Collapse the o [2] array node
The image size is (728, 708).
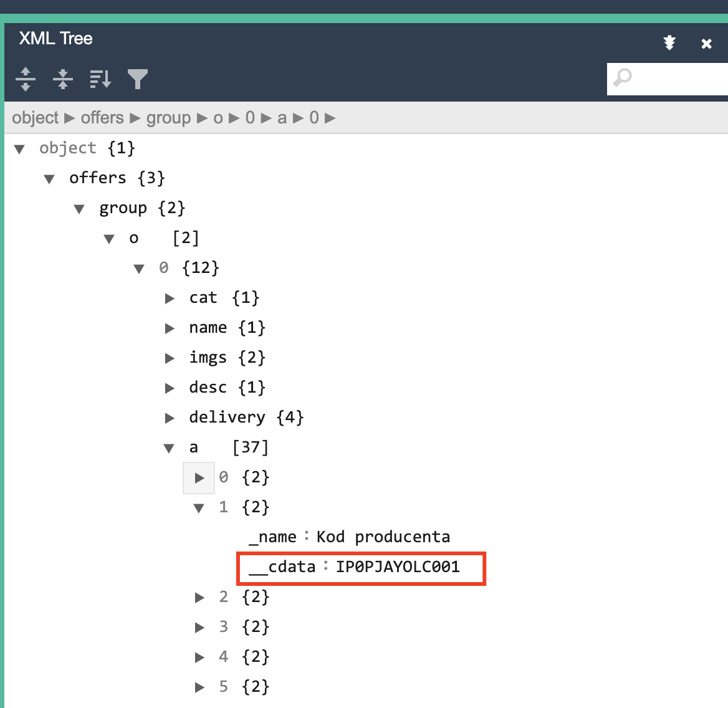click(x=109, y=239)
